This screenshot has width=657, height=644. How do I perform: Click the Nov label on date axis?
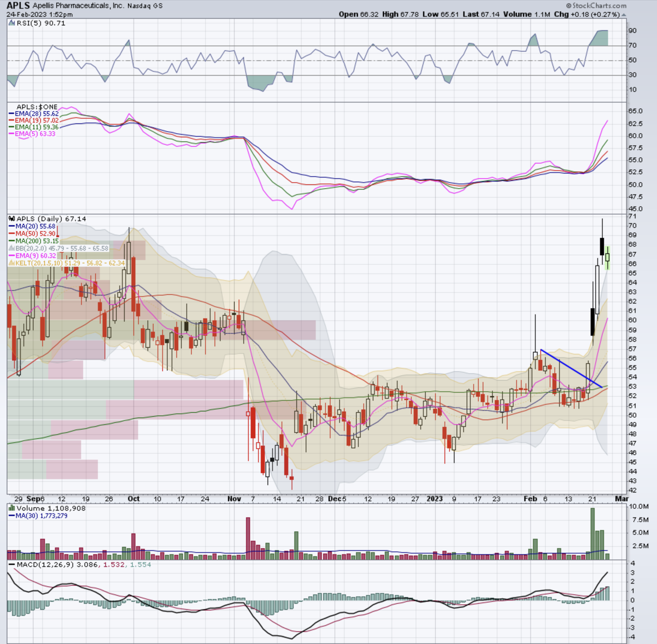coord(234,499)
